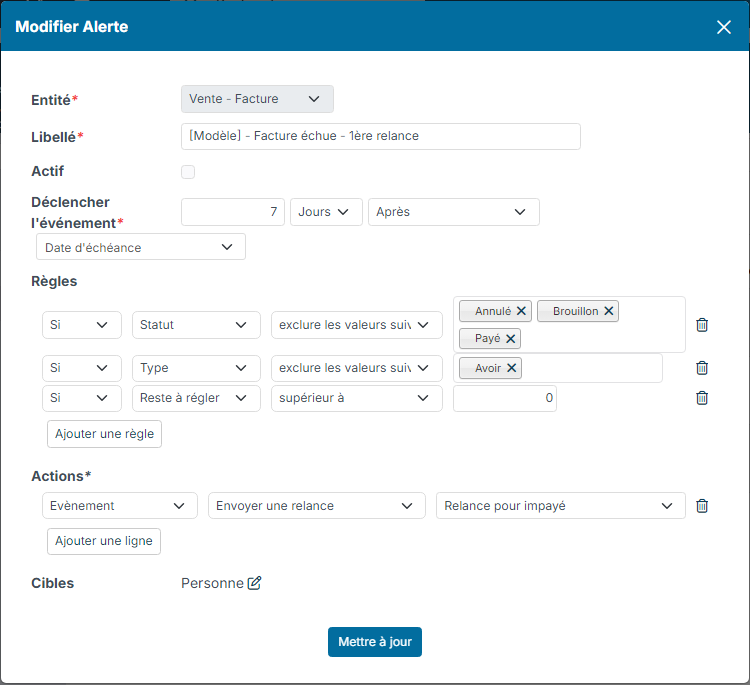The image size is (750, 685).
Task: Open the Envoyer une relance dropdown
Action: [x=317, y=506]
